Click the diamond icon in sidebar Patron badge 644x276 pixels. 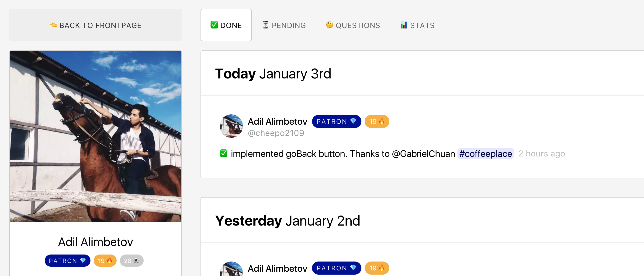click(83, 260)
